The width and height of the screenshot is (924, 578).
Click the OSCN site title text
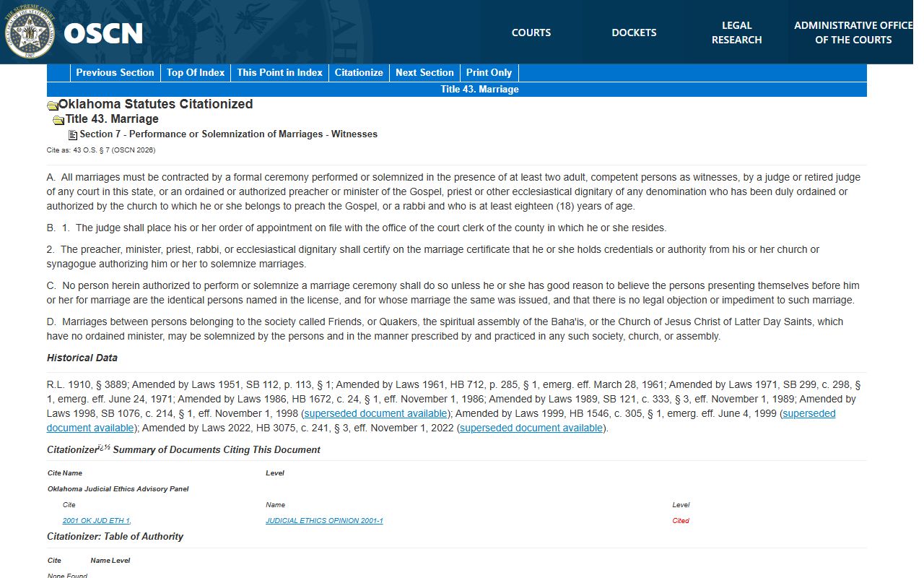coord(103,33)
